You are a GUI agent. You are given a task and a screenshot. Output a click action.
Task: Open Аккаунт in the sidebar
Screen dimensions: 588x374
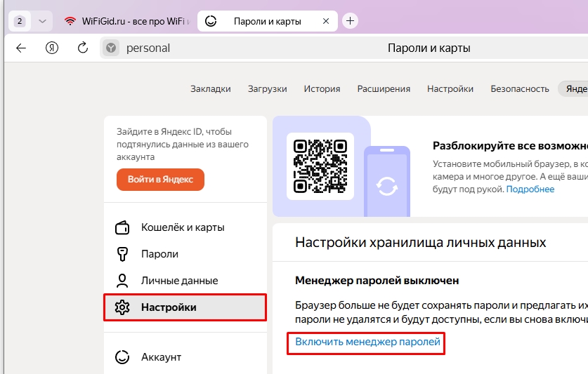pyautogui.click(x=161, y=357)
